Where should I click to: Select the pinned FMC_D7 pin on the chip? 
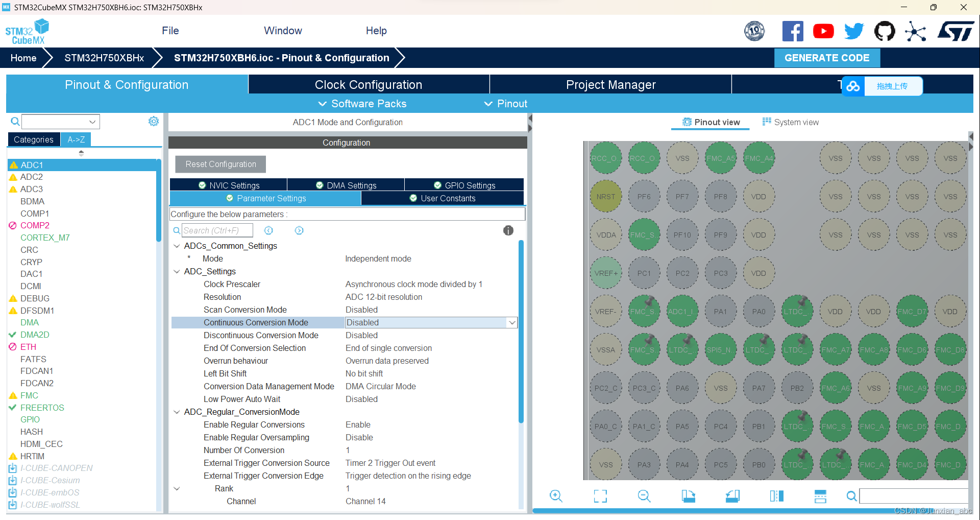pyautogui.click(x=912, y=312)
